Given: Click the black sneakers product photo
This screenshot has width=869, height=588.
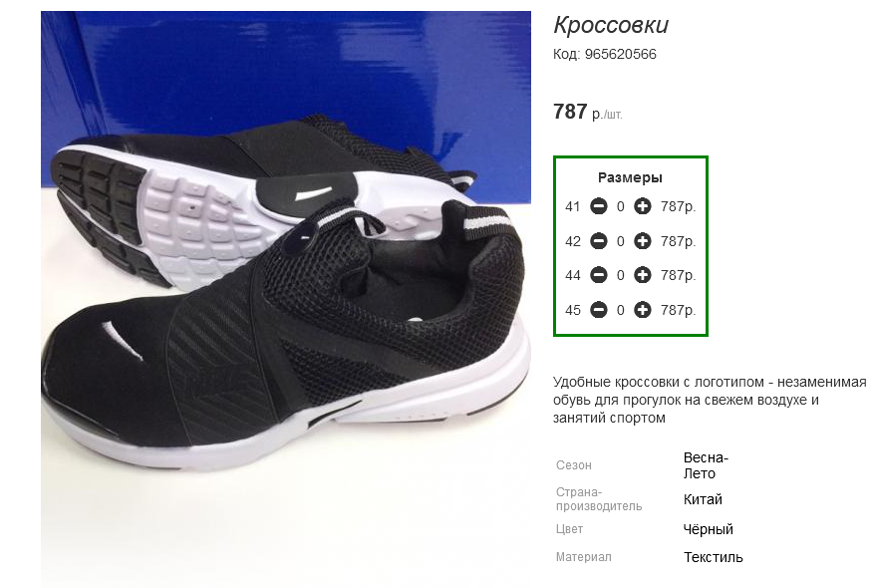Looking at the screenshot, I should [x=285, y=299].
